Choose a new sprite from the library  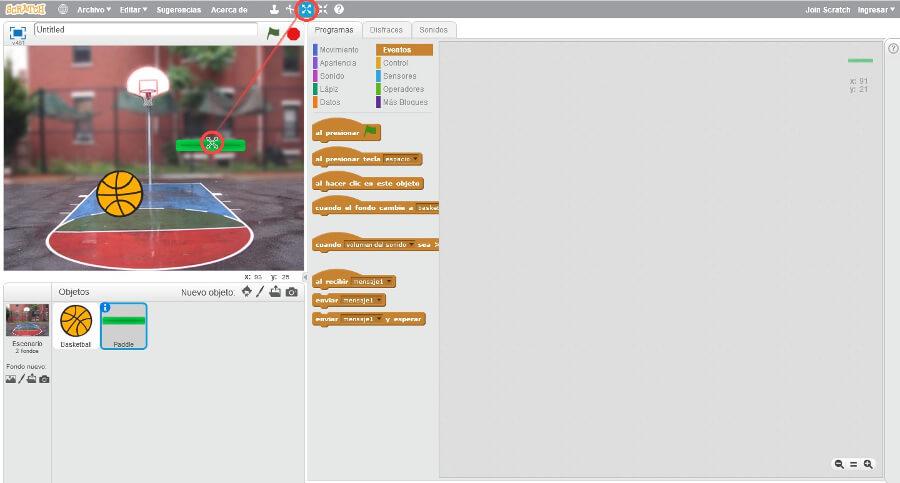coord(247,292)
